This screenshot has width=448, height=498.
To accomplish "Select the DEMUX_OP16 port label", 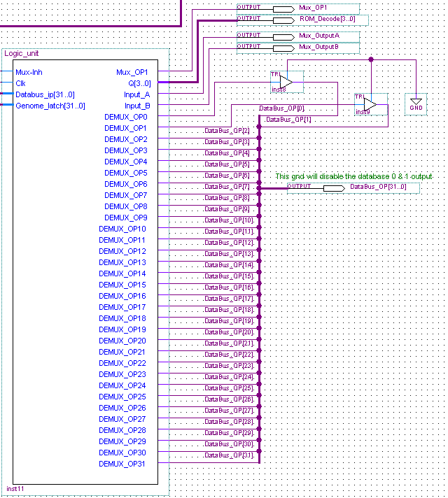I will coord(122,296).
